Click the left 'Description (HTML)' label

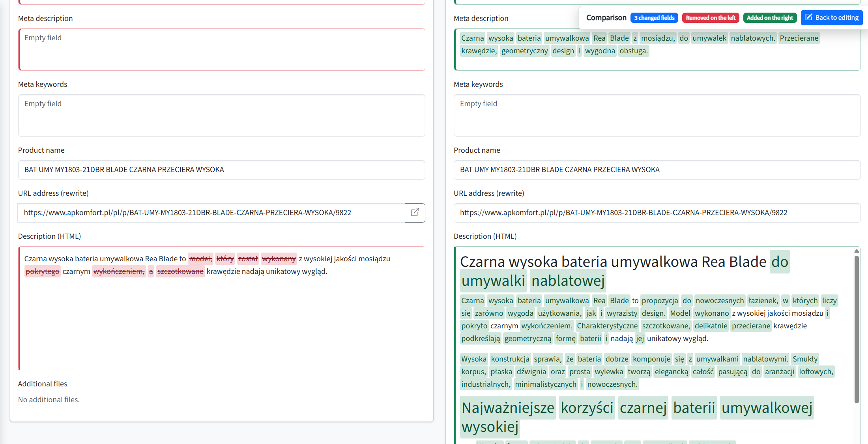click(49, 236)
